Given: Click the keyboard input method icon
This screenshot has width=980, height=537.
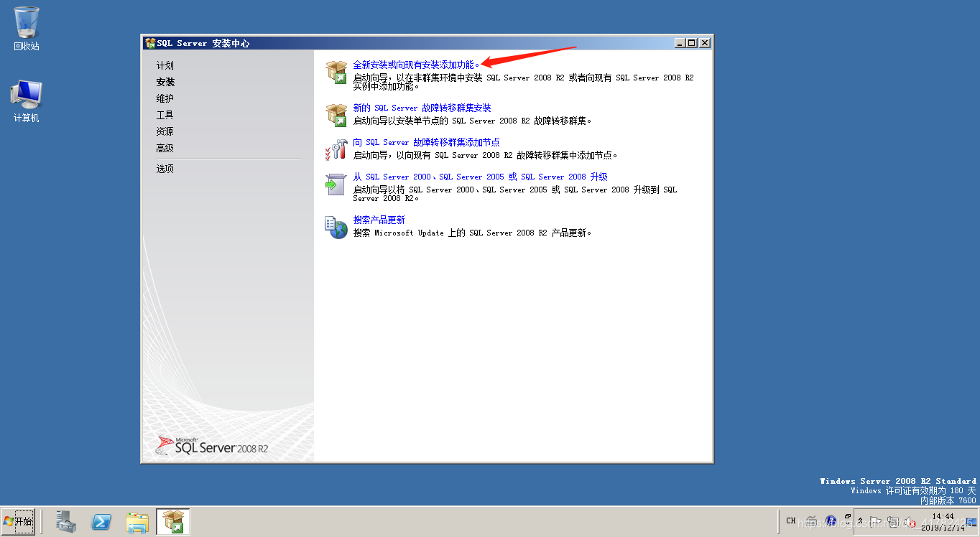Looking at the screenshot, I should [811, 520].
